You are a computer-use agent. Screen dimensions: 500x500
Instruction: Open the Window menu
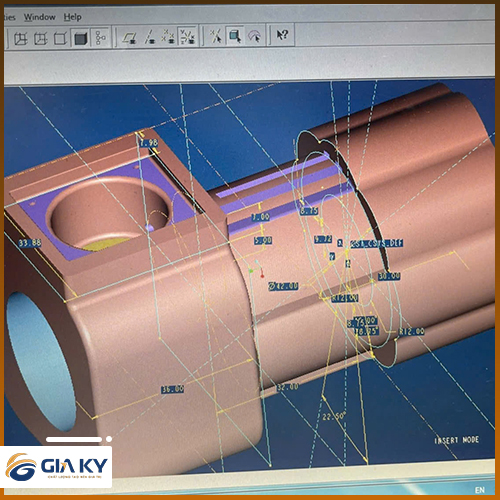(39, 17)
